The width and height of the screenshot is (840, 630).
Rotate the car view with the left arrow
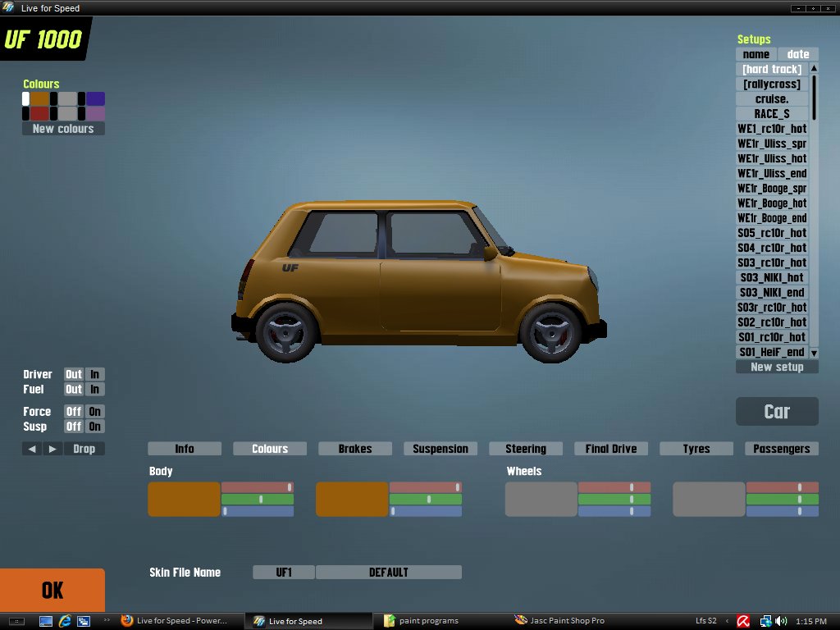pyautogui.click(x=32, y=449)
